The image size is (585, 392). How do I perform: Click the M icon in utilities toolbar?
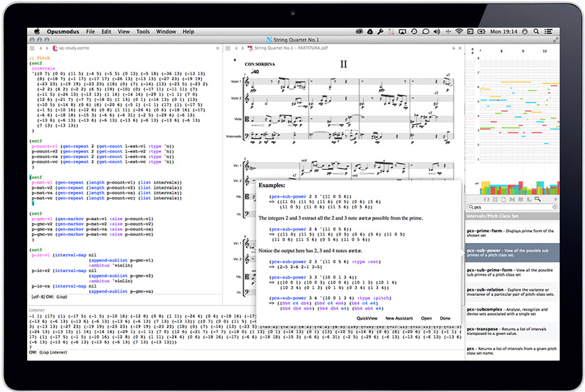tap(512, 200)
